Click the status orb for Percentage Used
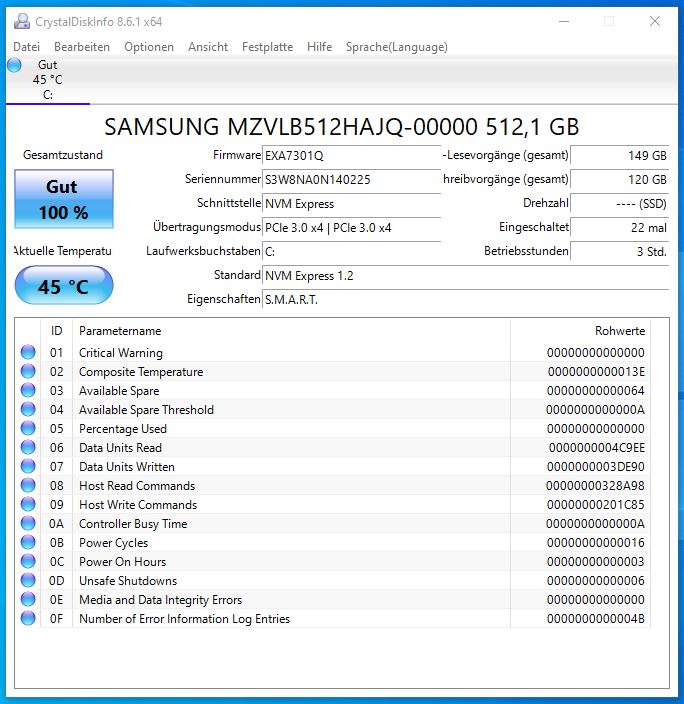The width and height of the screenshot is (684, 704). tap(28, 428)
